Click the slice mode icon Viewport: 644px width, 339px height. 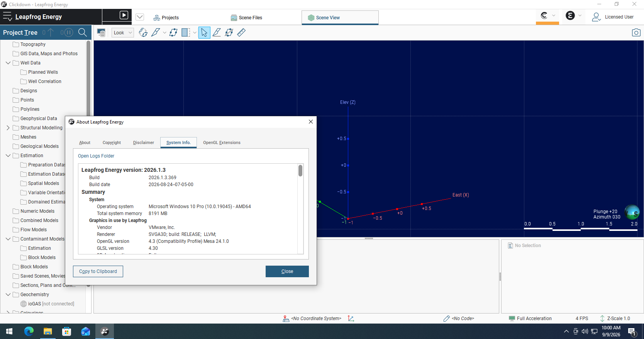(x=186, y=32)
